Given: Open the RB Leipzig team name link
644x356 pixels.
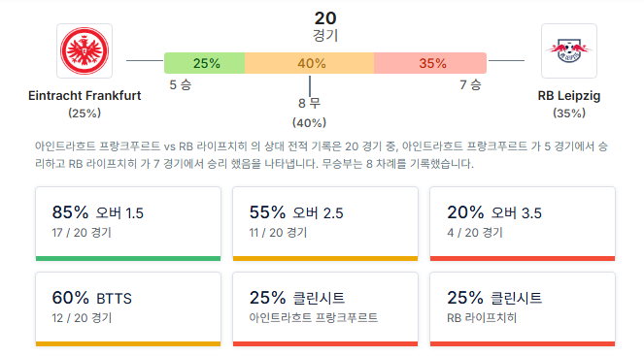Looking at the screenshot, I should coord(569,96).
